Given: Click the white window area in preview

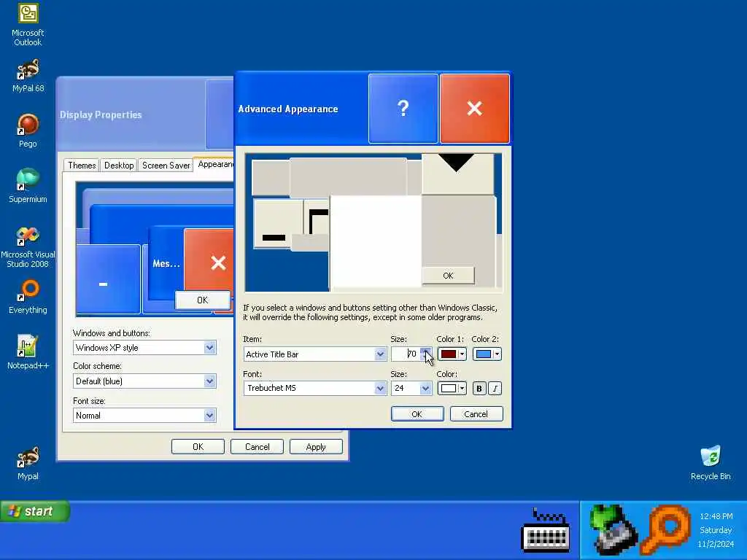Looking at the screenshot, I should [376, 241].
